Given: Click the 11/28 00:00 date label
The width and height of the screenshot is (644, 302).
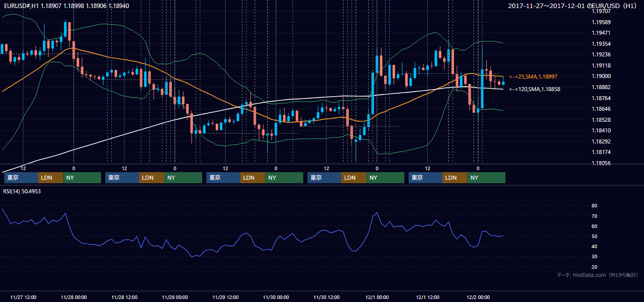Looking at the screenshot, I should click(x=74, y=297).
